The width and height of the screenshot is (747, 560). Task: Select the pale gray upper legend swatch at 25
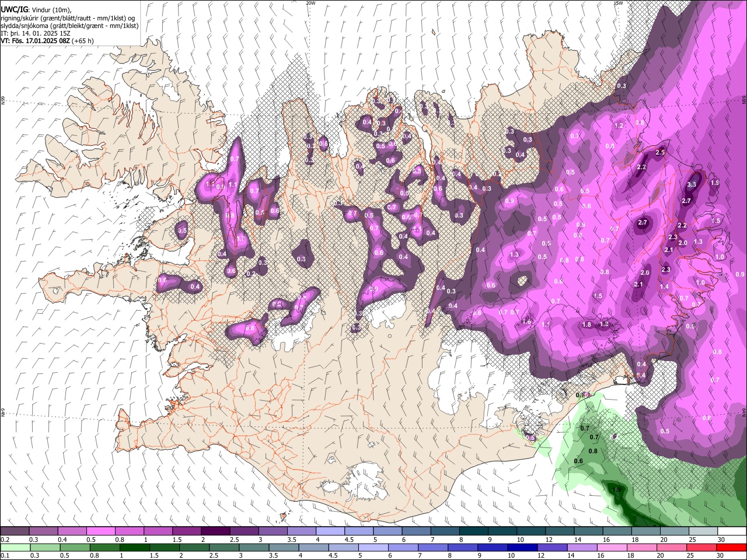(x=703, y=531)
